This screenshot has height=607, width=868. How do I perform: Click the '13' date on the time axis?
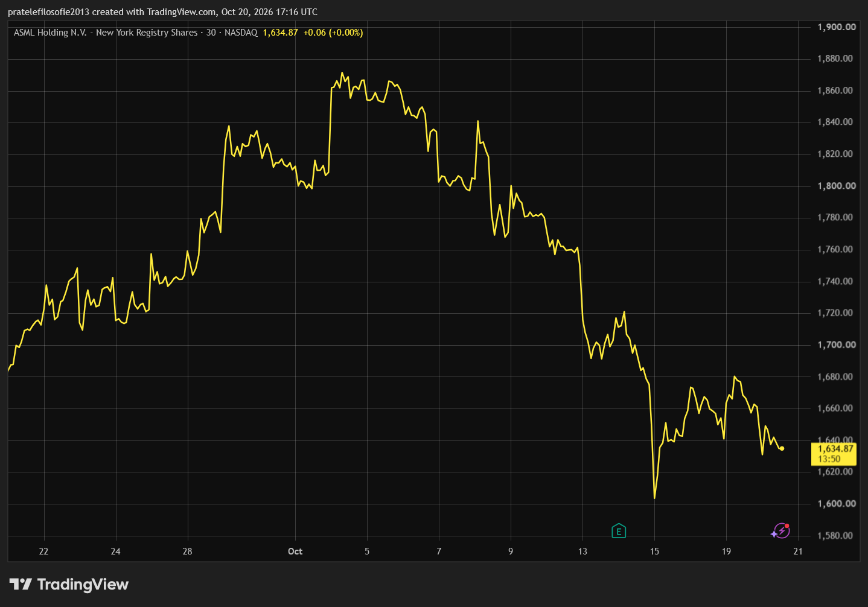pyautogui.click(x=582, y=551)
